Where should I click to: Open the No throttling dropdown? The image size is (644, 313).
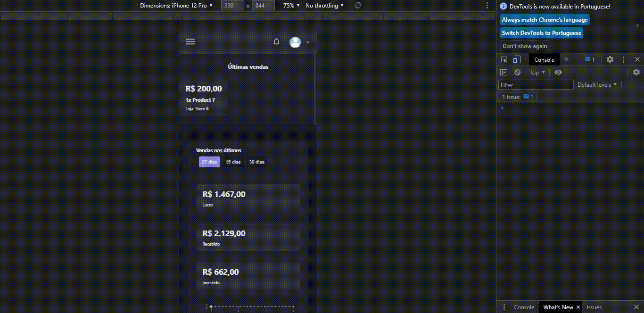coord(325,6)
